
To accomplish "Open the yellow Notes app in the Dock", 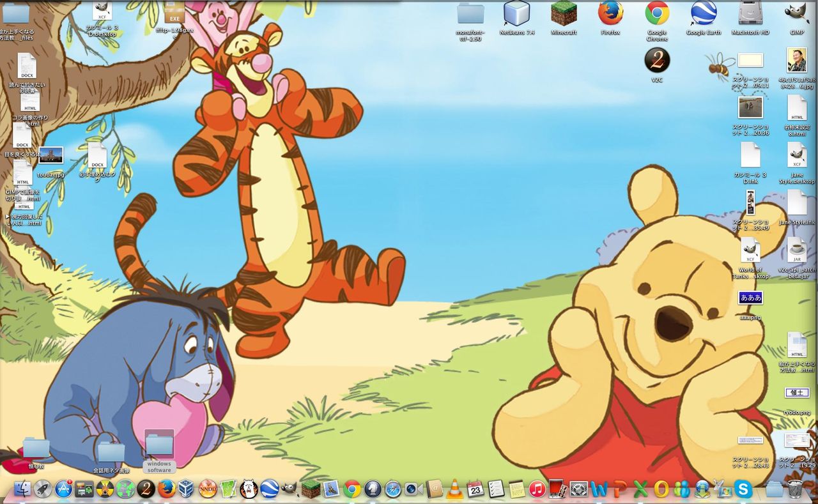I will tap(516, 490).
